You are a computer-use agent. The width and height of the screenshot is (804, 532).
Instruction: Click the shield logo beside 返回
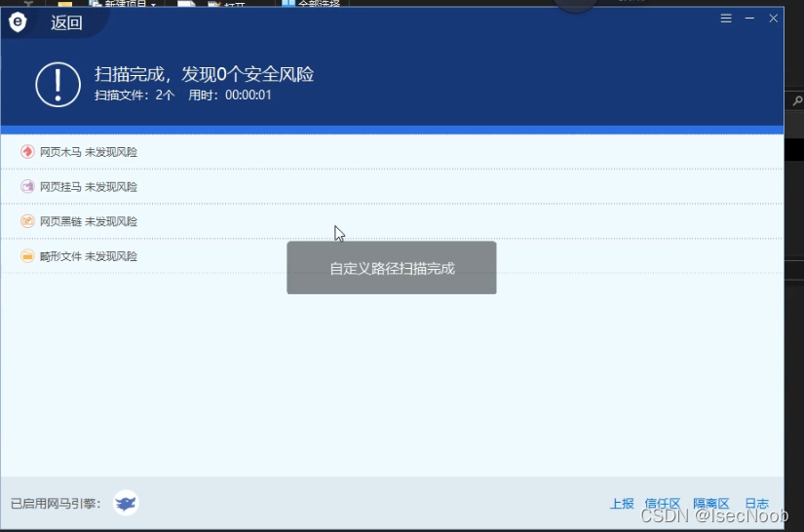(18, 22)
